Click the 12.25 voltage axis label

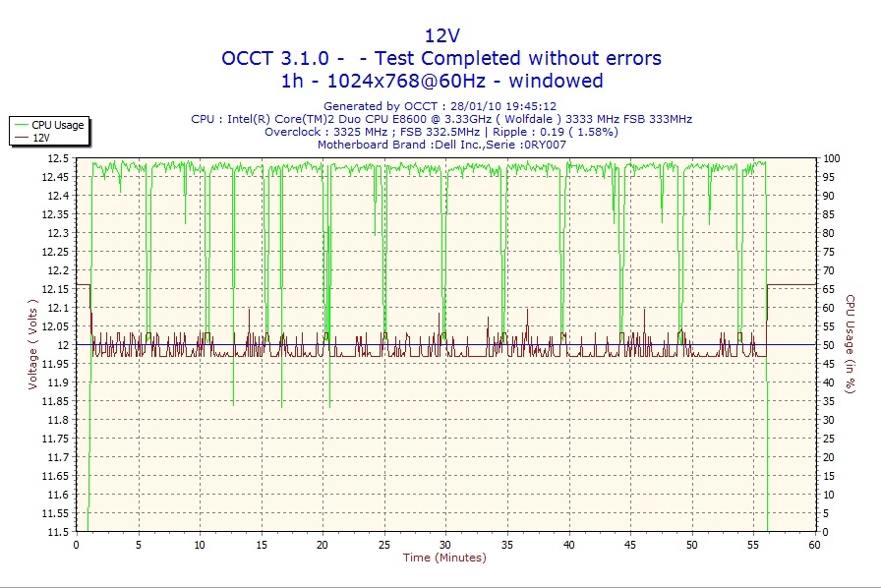click(x=55, y=252)
